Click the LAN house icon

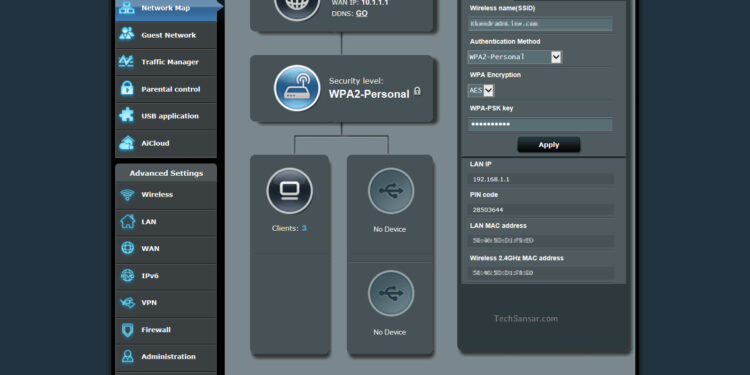pos(127,221)
